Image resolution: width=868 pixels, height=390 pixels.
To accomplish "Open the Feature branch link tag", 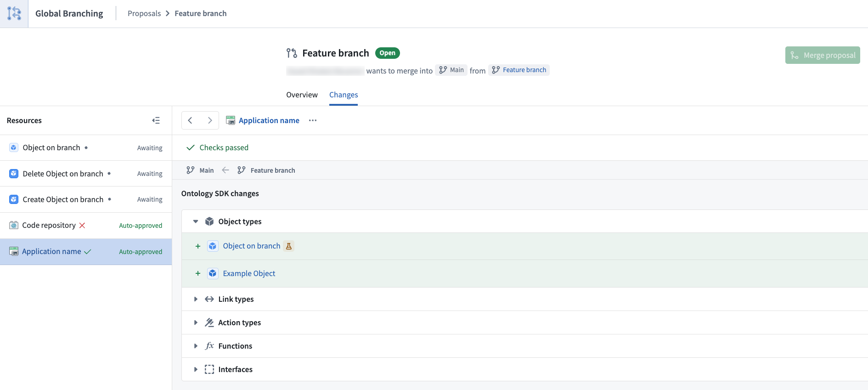I will tap(519, 70).
